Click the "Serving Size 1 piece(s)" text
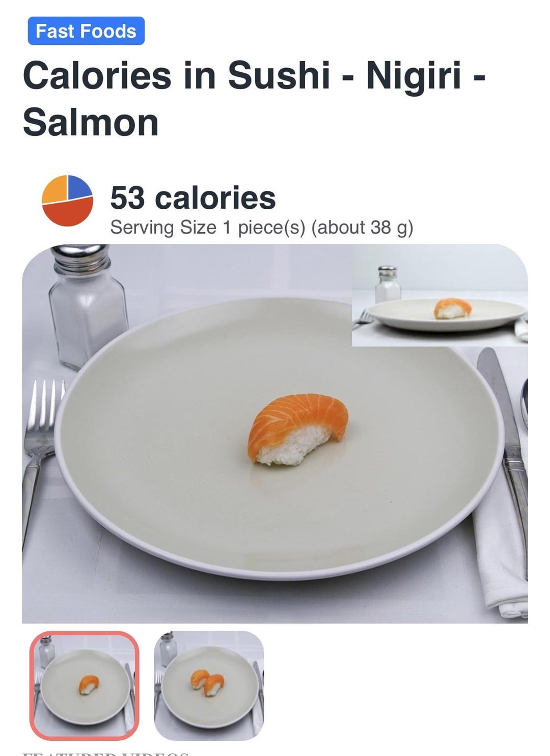The height and width of the screenshot is (756, 550). click(208, 227)
